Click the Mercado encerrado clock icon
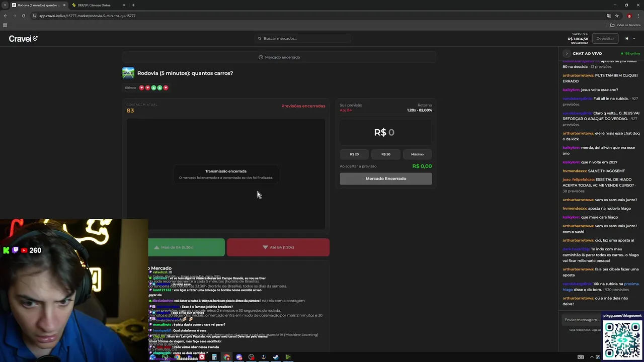This screenshot has height=362, width=644. 261,57
